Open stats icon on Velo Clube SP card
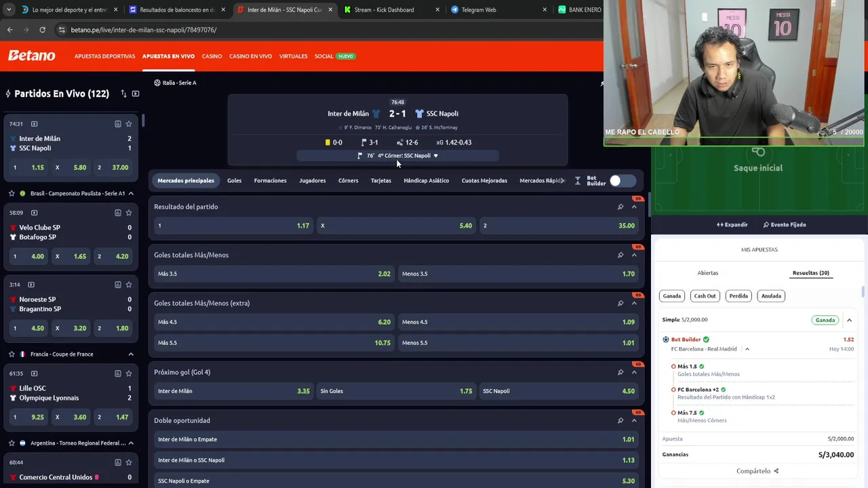 118,213
